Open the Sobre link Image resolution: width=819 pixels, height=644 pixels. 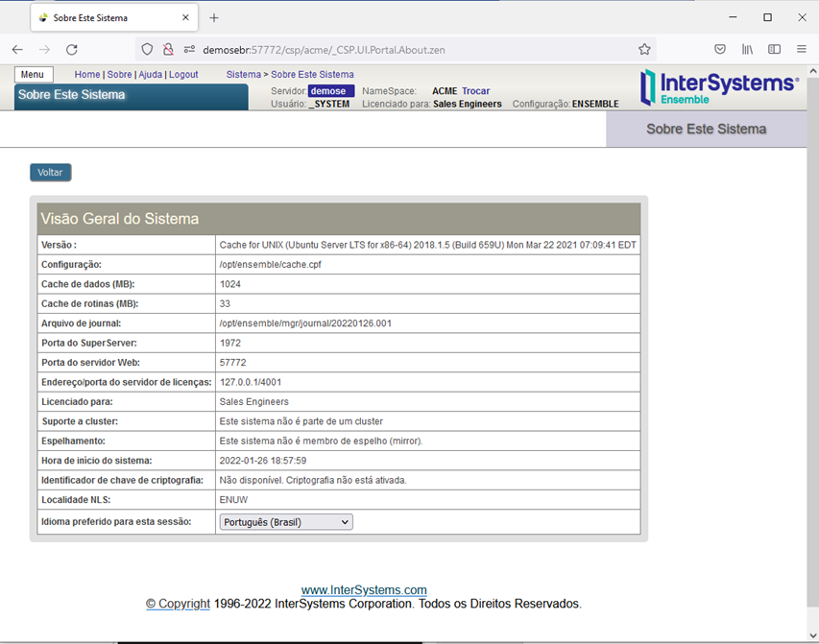tap(120, 75)
